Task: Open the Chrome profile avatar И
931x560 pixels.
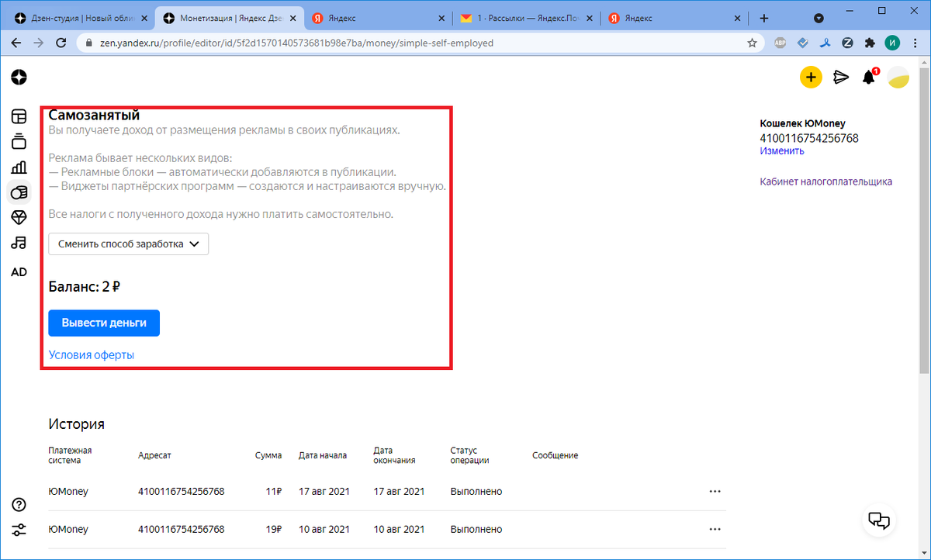Action: tap(892, 43)
